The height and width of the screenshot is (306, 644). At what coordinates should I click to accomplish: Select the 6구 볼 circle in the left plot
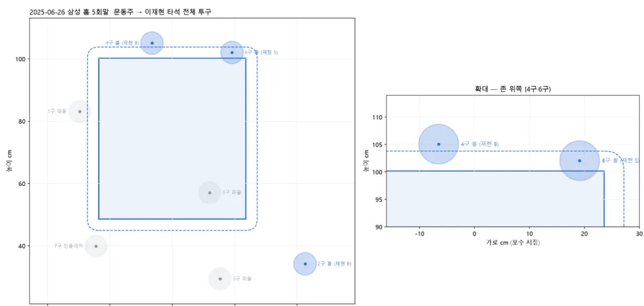tap(232, 52)
